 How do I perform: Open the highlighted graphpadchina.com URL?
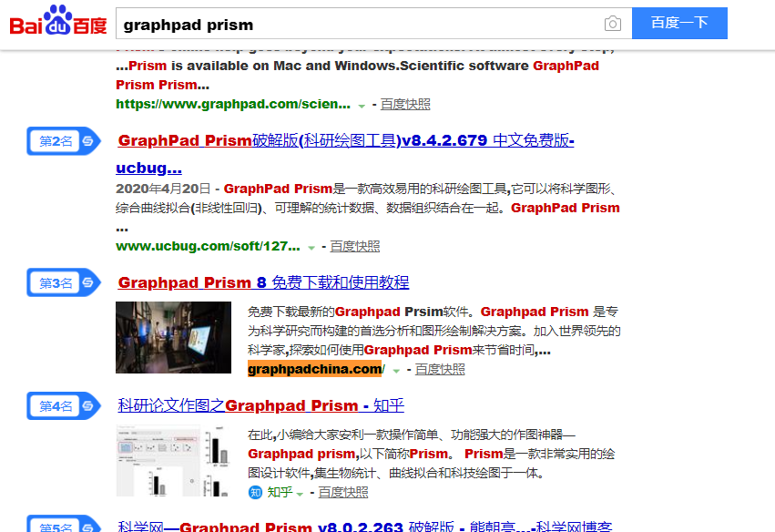coord(315,369)
